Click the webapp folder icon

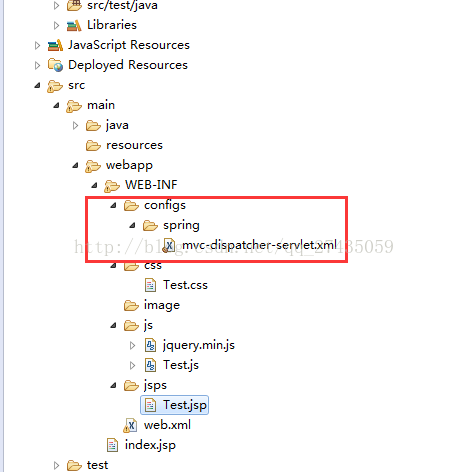pos(93,166)
